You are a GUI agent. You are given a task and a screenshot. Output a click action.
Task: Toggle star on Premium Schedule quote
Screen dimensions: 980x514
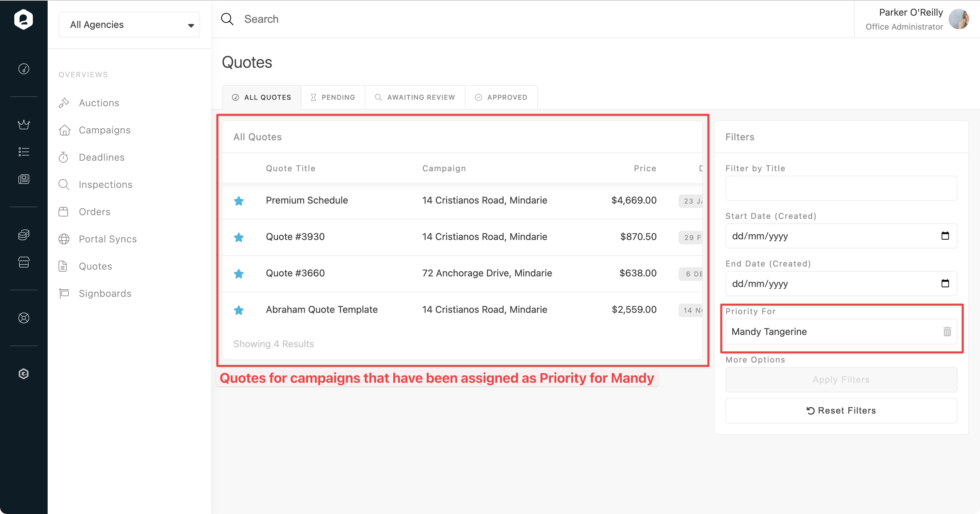239,200
